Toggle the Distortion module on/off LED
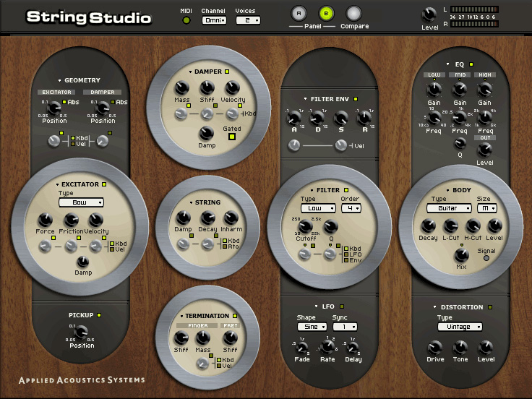 pyautogui.click(x=490, y=307)
